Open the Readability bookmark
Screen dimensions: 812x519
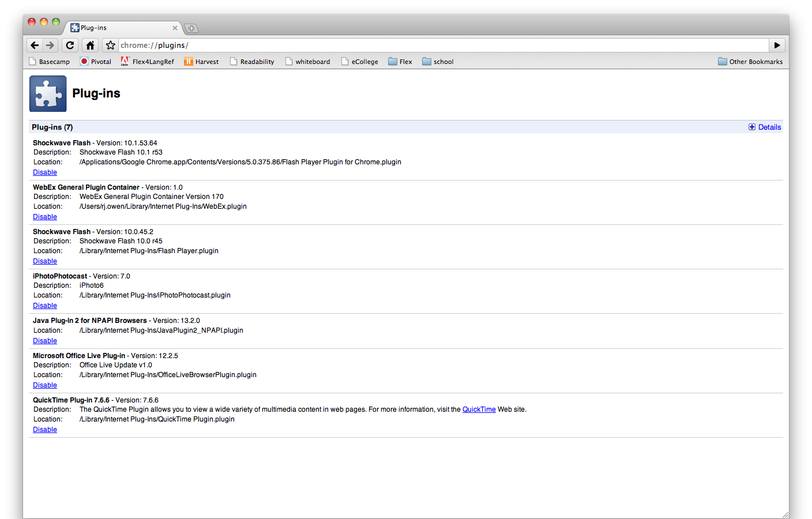252,62
